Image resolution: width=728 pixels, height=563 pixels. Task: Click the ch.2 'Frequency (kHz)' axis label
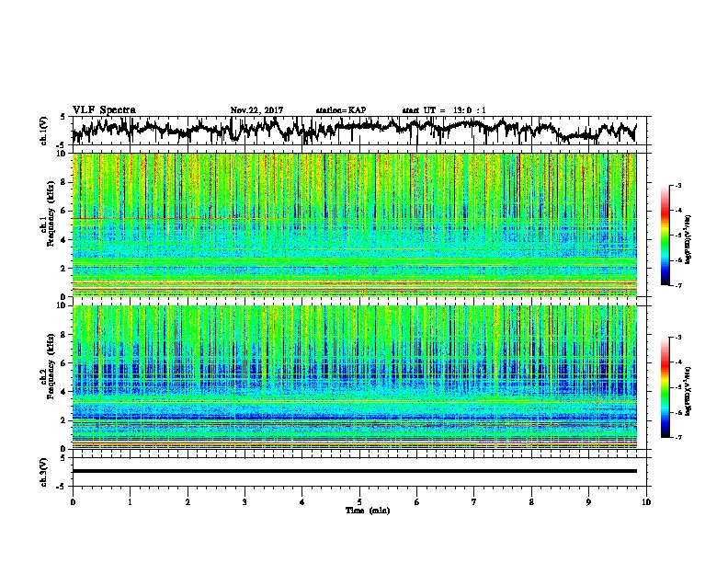tap(51, 366)
